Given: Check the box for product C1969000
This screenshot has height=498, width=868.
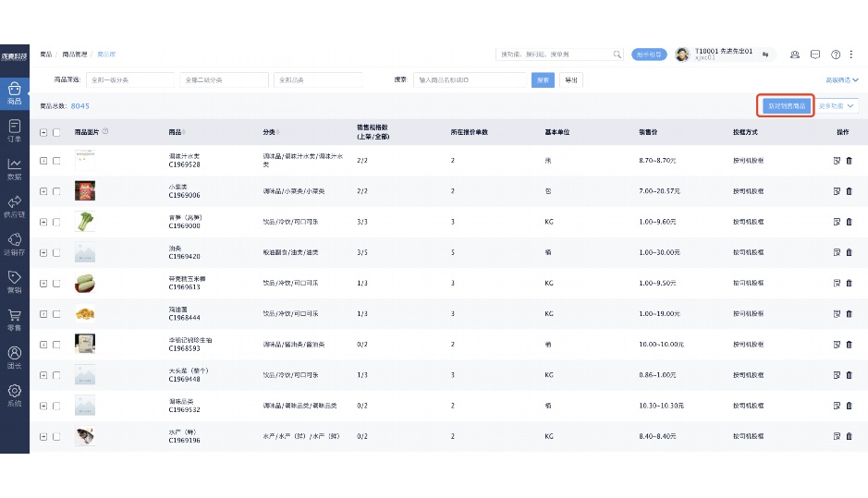Looking at the screenshot, I should tap(56, 222).
